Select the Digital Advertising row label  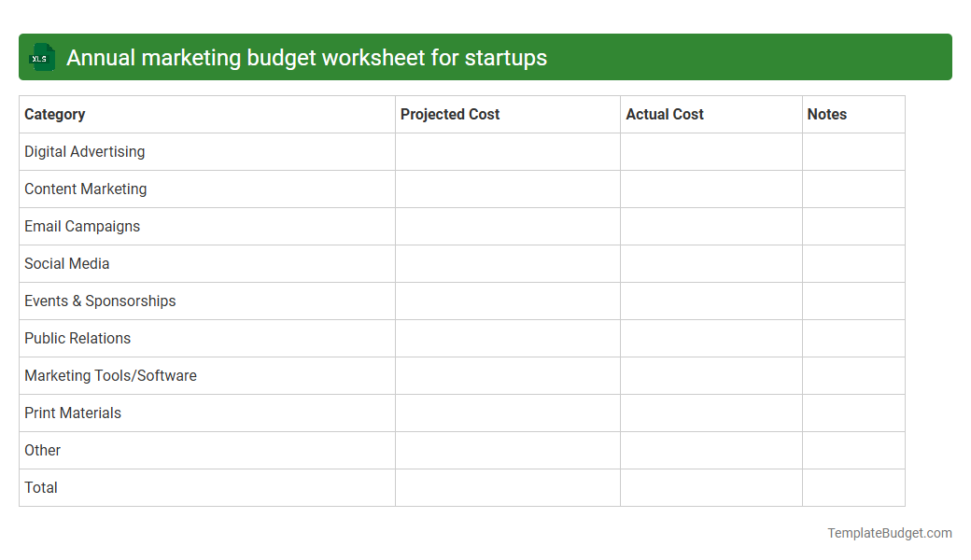click(84, 151)
